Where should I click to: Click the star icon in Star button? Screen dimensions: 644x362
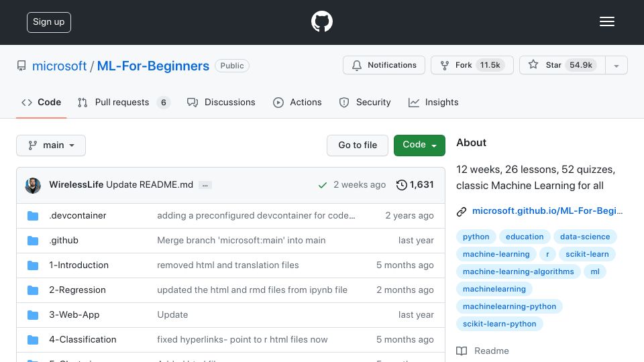(533, 64)
